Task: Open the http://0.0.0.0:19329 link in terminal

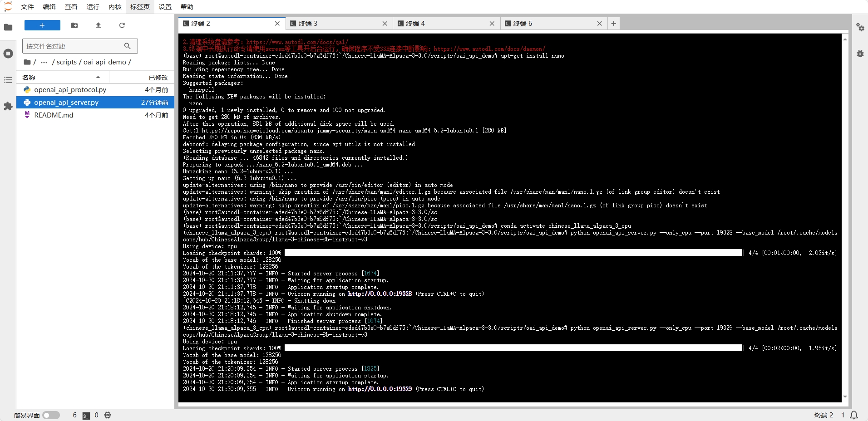Action: 380,389
